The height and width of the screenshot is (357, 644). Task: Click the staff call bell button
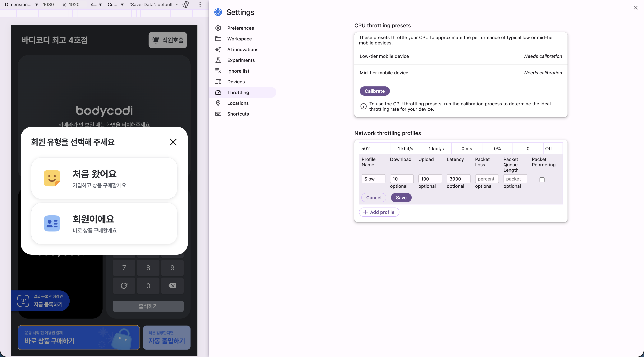[x=168, y=40]
